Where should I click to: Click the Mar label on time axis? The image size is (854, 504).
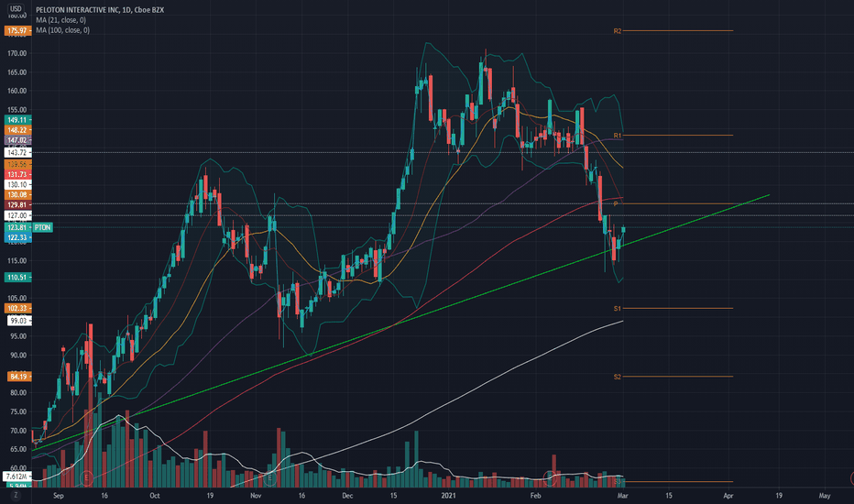click(x=623, y=496)
